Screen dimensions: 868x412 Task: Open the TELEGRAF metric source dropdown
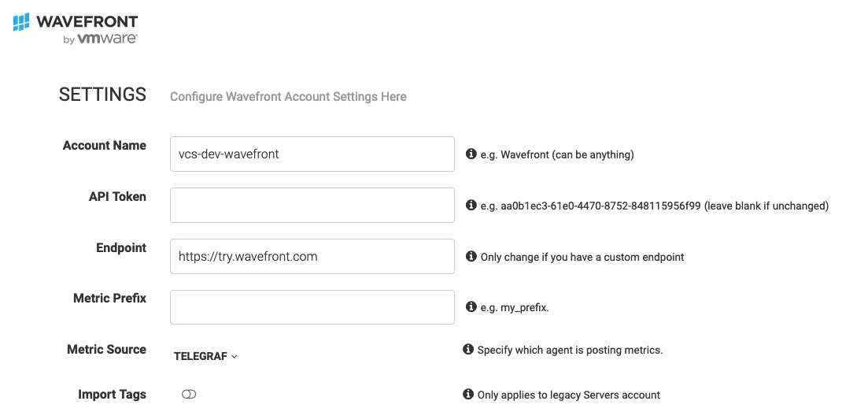click(x=205, y=357)
